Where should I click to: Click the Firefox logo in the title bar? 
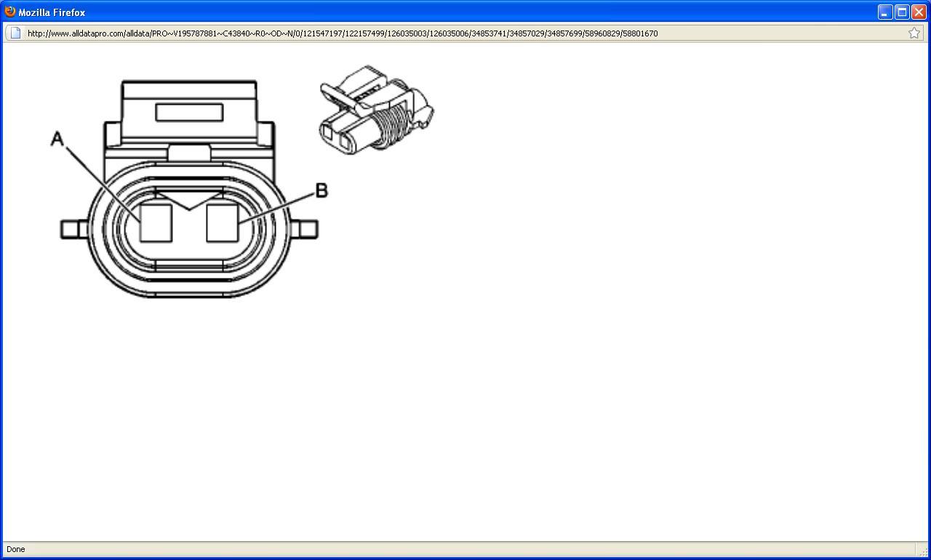[10, 12]
